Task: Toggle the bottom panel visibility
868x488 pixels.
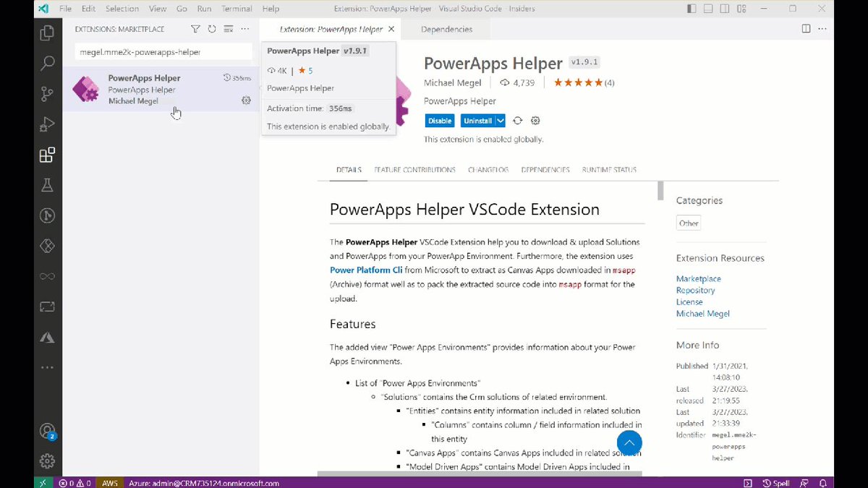Action: 708,9
